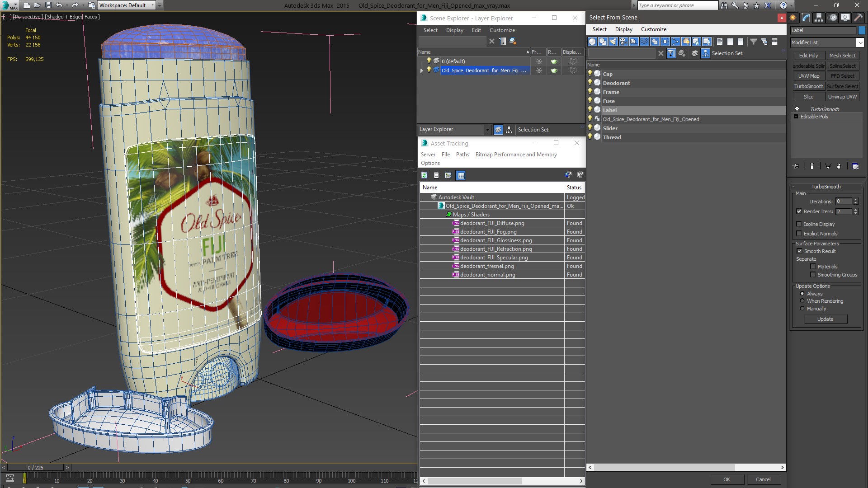Open the Create command panel tab
The width and height of the screenshot is (868, 488).
tap(793, 18)
